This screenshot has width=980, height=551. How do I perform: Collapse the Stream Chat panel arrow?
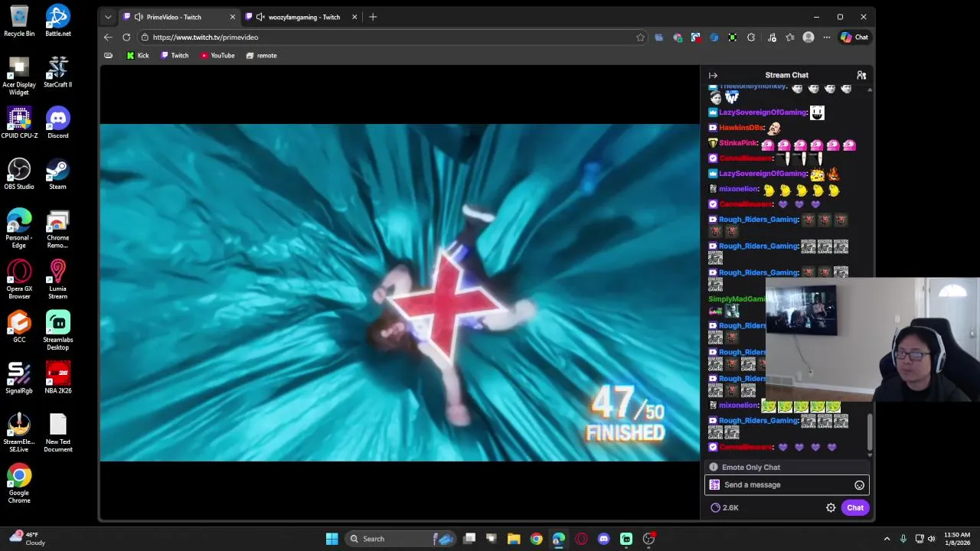coord(713,75)
